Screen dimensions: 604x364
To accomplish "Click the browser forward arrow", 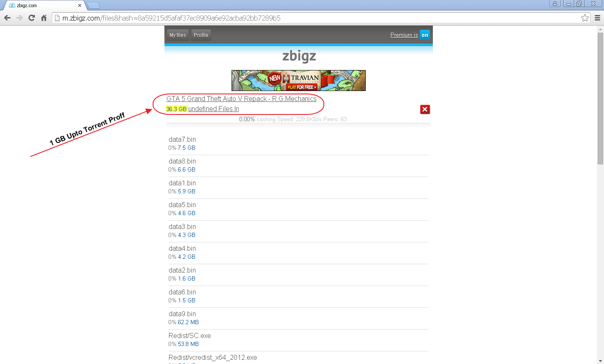I will coord(19,18).
